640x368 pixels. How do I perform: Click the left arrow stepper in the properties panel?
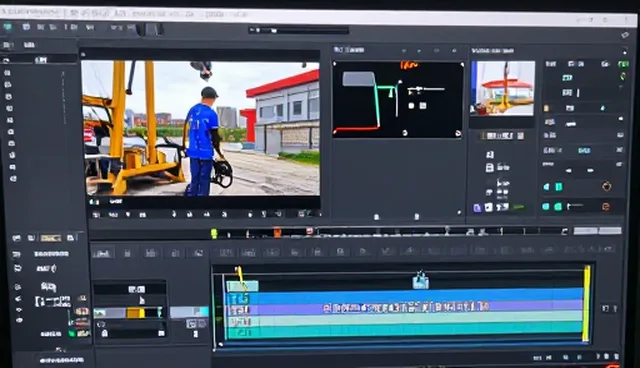coord(569,171)
